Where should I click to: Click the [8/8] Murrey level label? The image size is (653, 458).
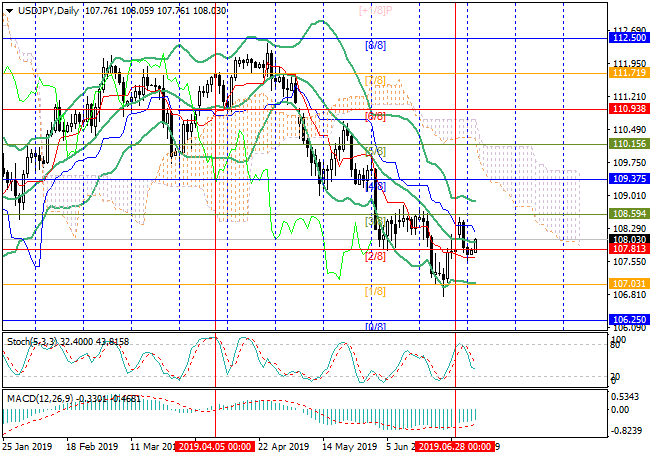click(376, 46)
